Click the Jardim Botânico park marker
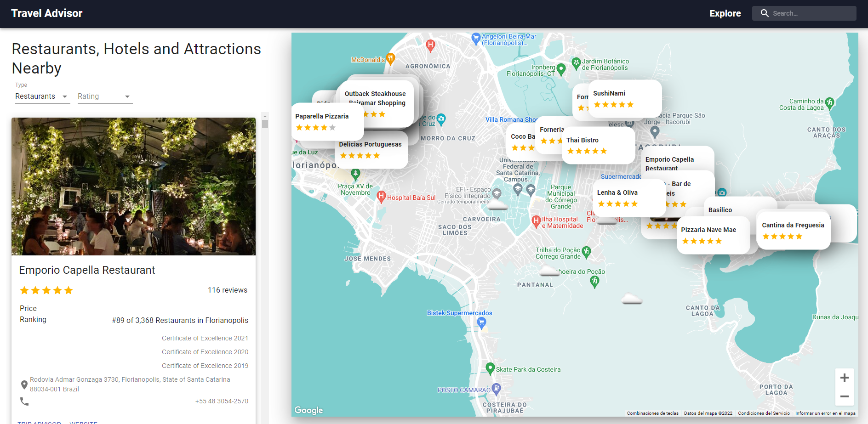Image resolution: width=868 pixels, height=424 pixels. [x=576, y=63]
